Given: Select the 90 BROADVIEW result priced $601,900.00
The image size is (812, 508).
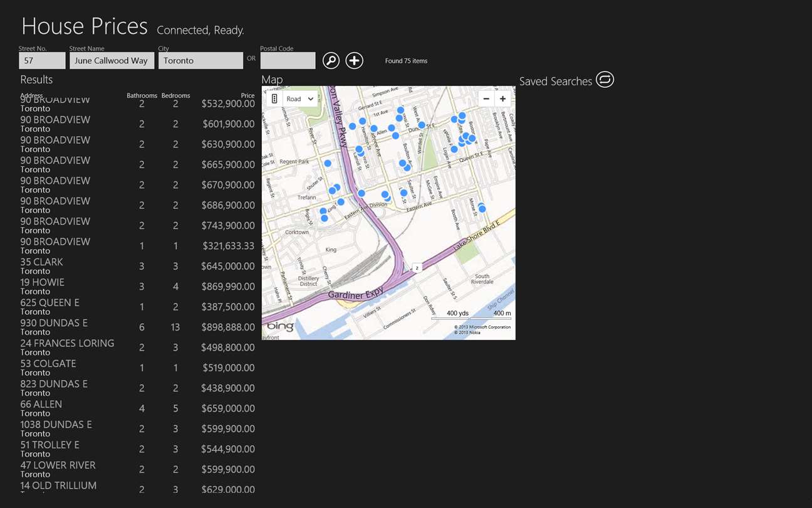Looking at the screenshot, I should [x=137, y=124].
